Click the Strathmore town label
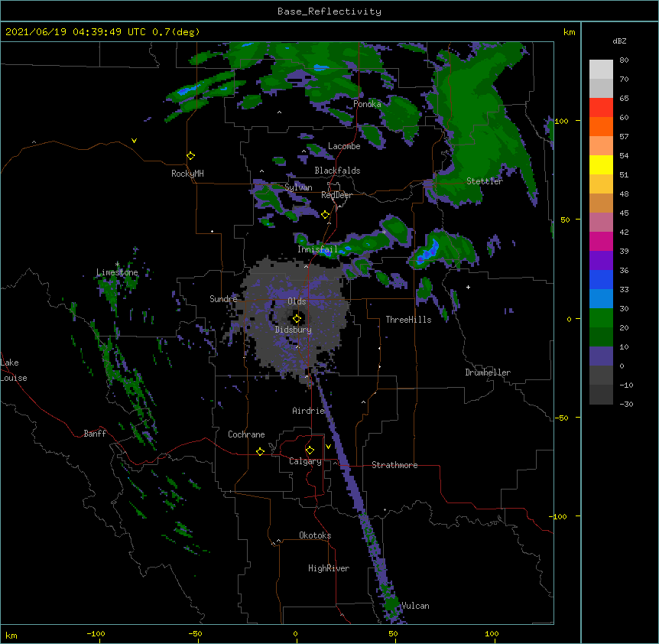 click(394, 465)
